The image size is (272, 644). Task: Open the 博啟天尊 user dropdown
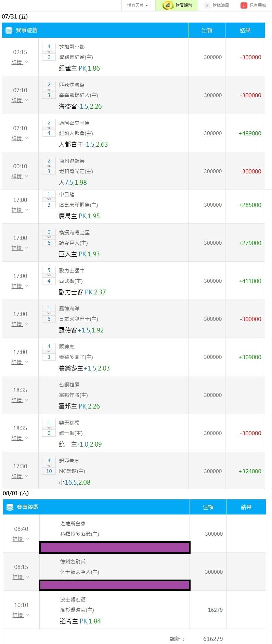[138, 5]
